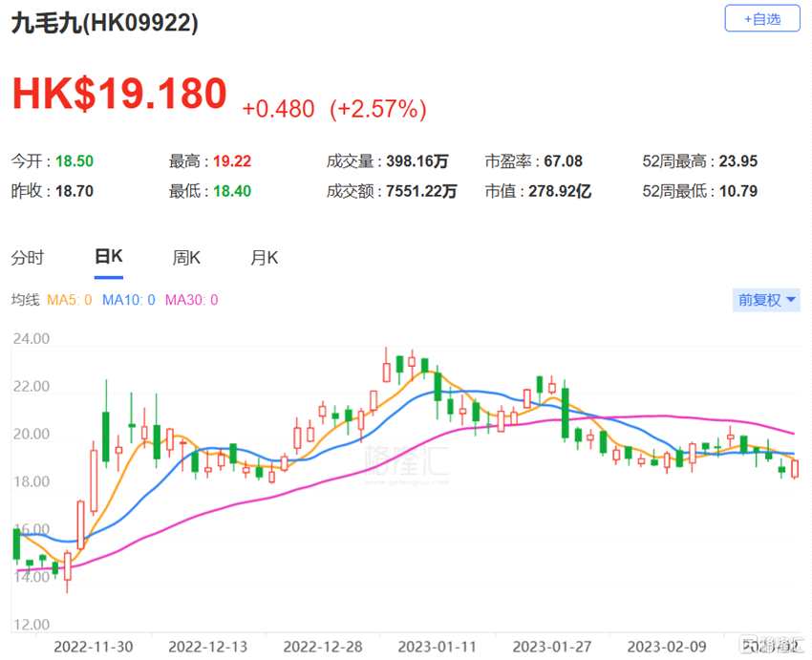
Task: Select the 市值 value 278.92亿
Action: coord(560,191)
